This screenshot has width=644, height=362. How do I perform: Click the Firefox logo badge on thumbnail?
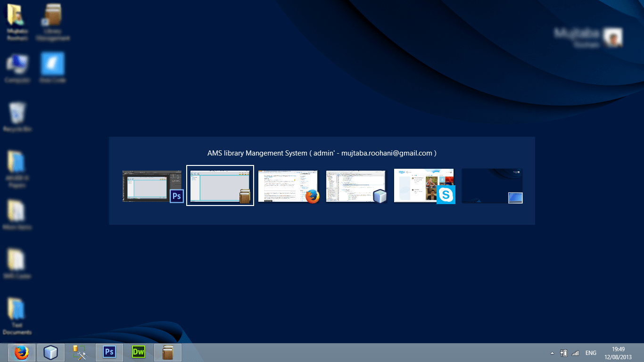(x=313, y=197)
